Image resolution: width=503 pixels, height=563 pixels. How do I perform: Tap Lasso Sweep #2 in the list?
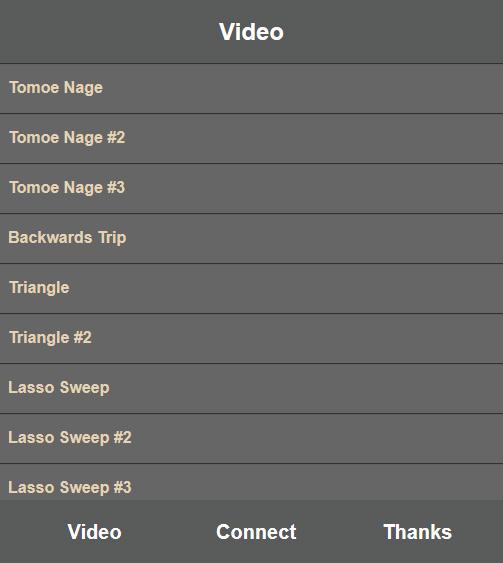pos(251,438)
